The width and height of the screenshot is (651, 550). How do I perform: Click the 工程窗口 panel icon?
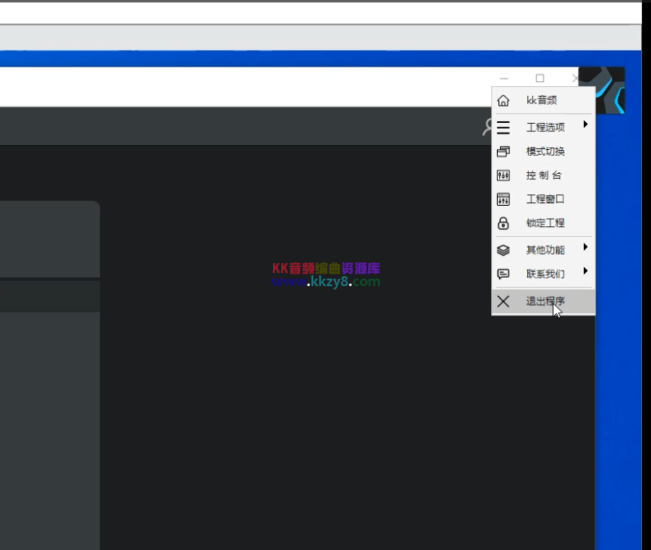503,199
